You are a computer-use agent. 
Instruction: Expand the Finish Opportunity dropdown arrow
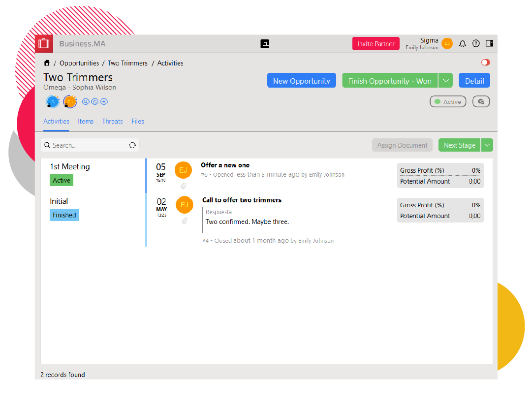pos(445,81)
